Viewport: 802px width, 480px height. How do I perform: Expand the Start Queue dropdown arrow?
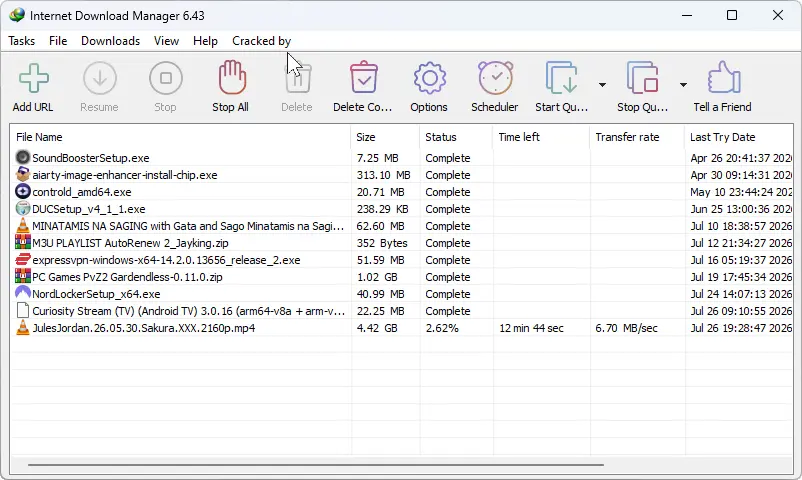pos(603,85)
